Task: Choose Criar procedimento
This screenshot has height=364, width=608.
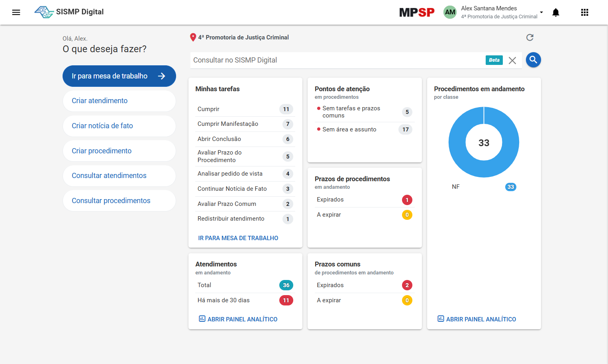Action: coord(119,151)
